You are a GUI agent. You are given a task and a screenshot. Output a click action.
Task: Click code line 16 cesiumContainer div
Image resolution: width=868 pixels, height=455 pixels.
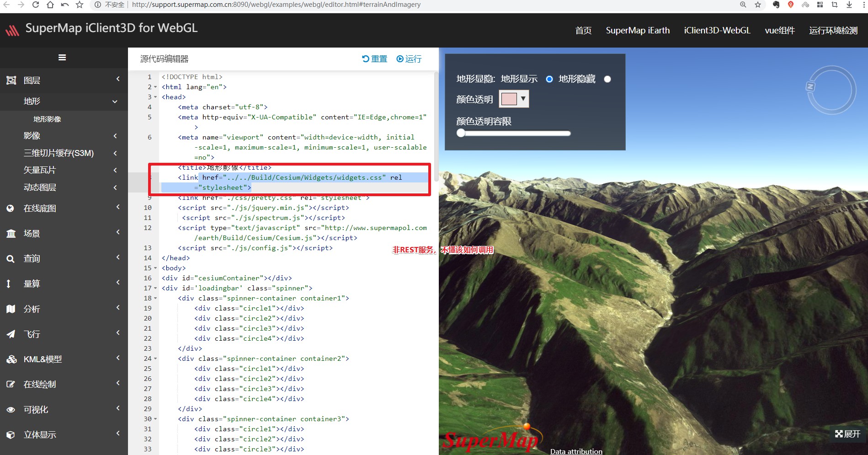[x=227, y=278]
